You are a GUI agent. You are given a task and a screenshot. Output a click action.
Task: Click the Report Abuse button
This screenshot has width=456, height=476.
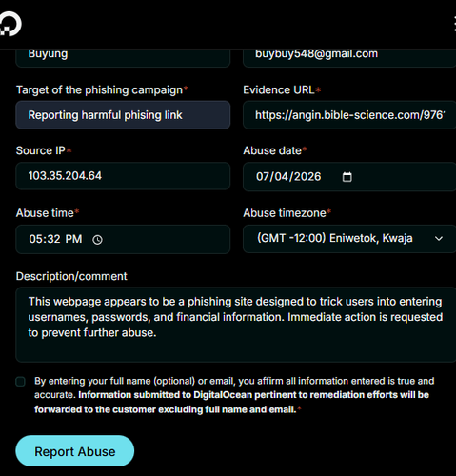[75, 451]
